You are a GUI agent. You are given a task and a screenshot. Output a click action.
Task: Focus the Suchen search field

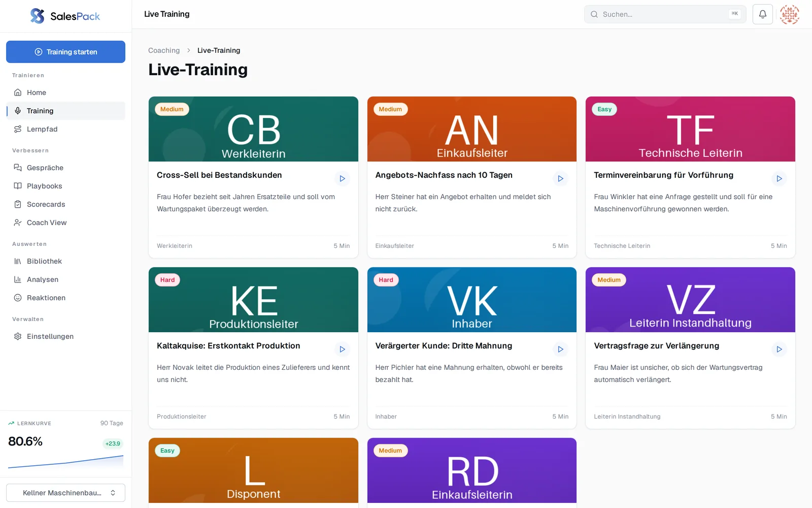(x=665, y=14)
